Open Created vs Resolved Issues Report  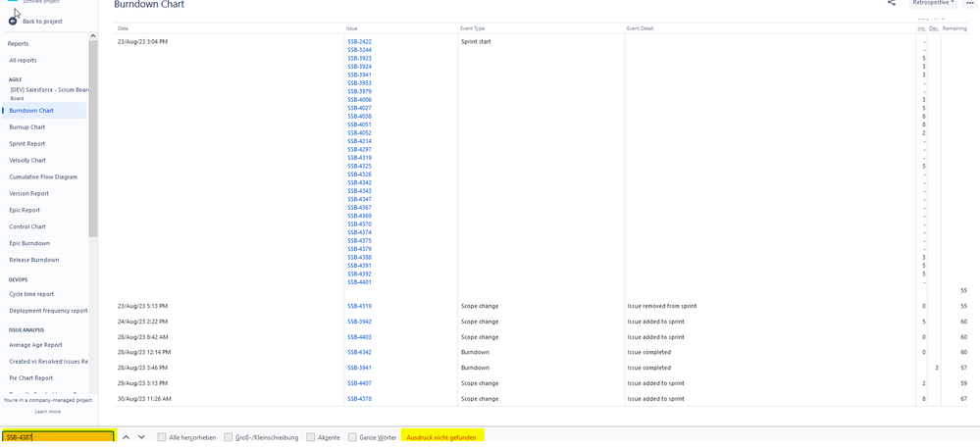[48, 362]
